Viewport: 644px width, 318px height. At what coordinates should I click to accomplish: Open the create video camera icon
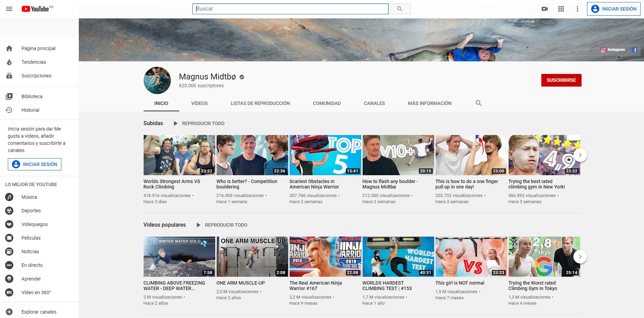[545, 9]
